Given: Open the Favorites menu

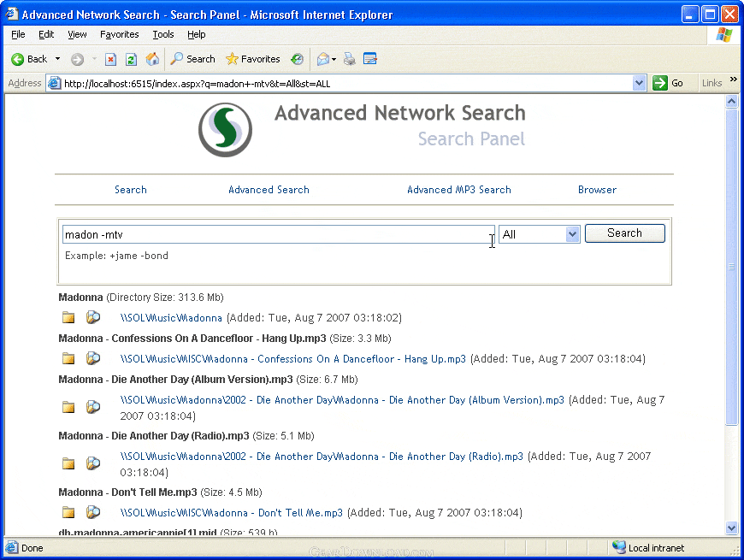Looking at the screenshot, I should 120,34.
